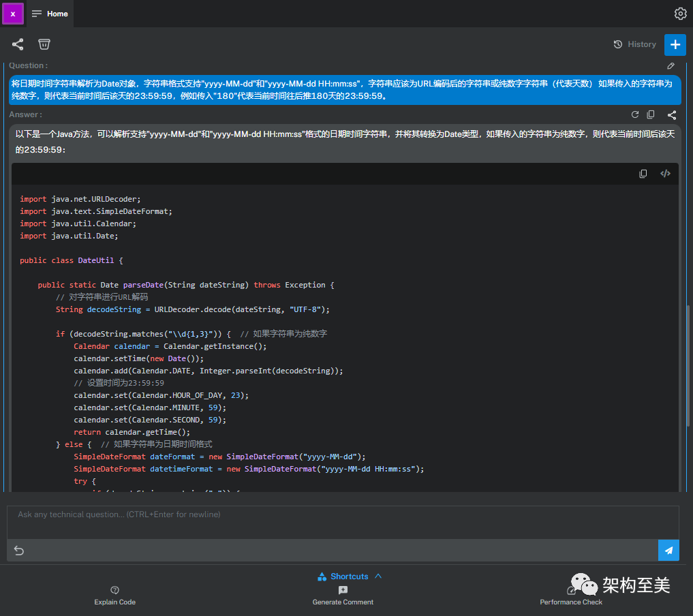The image size is (693, 616).
Task: Click the clear conversation trash icon
Action: (44, 44)
